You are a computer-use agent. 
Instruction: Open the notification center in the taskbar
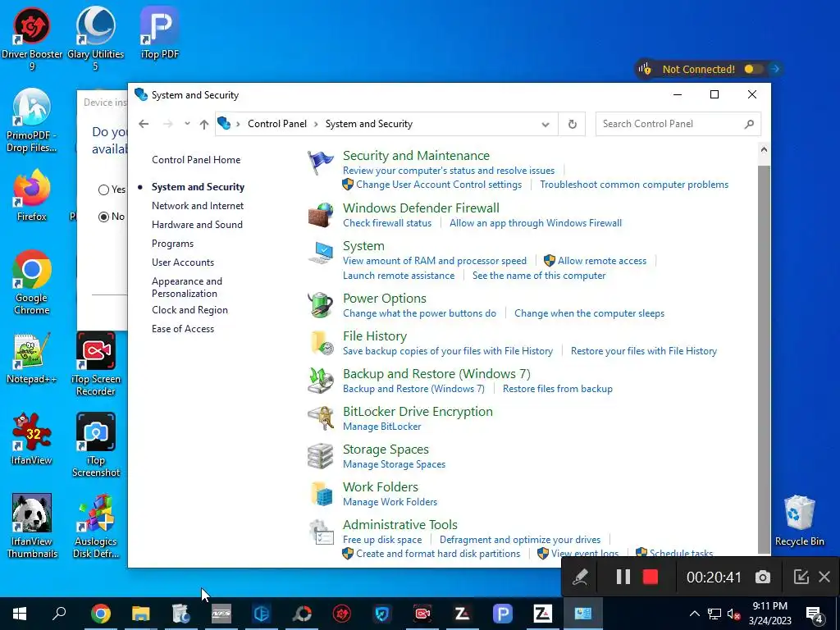pos(815,614)
